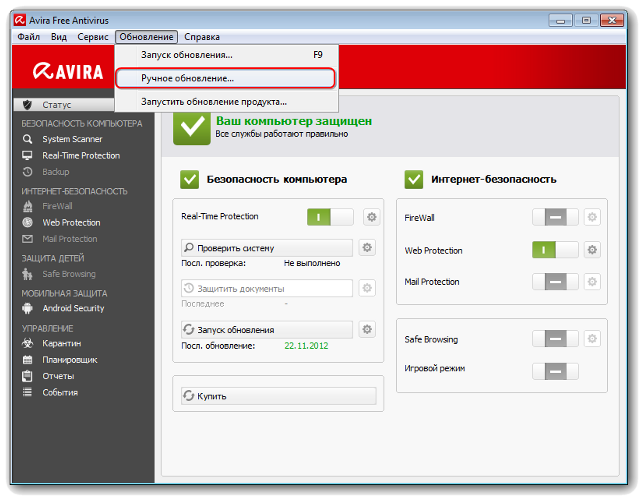Toggle the Web Protection switch
Viewport: 643px width, 500px height.
pyautogui.click(x=555, y=250)
